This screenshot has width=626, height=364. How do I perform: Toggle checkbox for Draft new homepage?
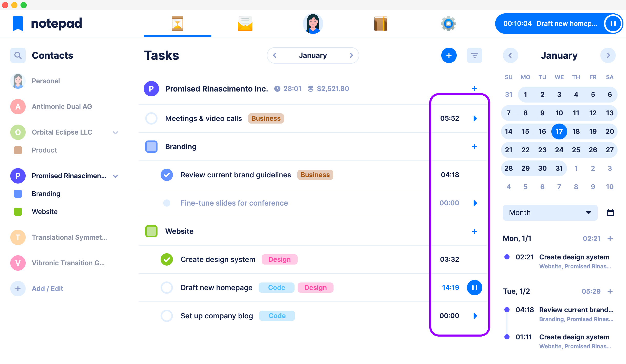point(167,287)
